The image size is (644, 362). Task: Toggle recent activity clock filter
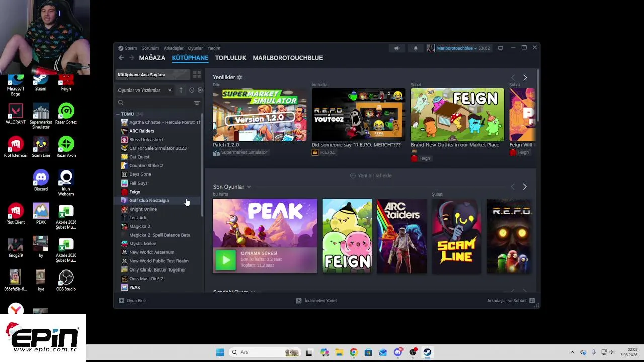click(x=191, y=90)
